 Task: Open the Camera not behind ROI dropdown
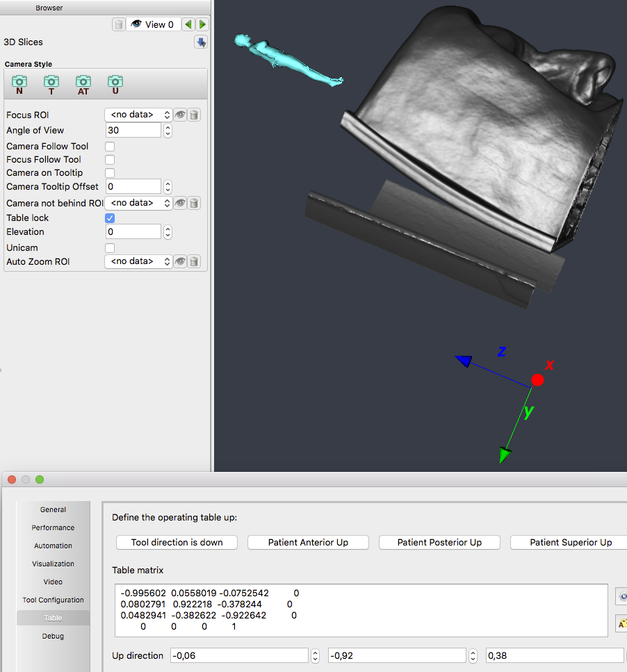(x=138, y=204)
